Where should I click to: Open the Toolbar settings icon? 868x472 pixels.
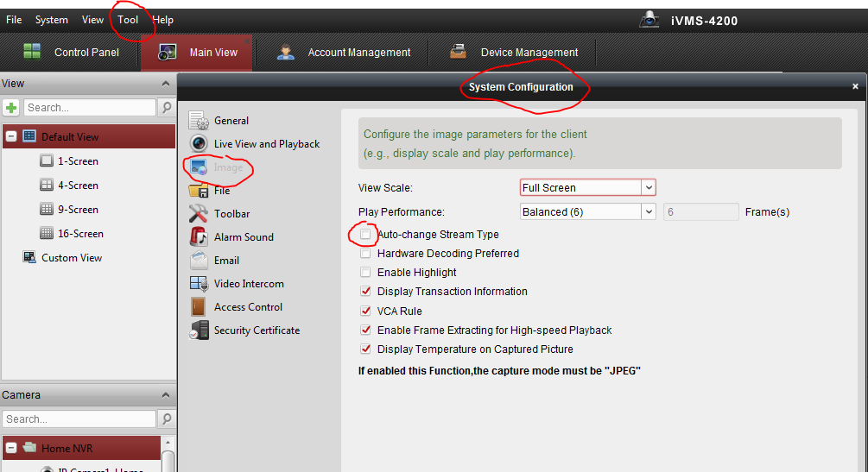pyautogui.click(x=199, y=214)
